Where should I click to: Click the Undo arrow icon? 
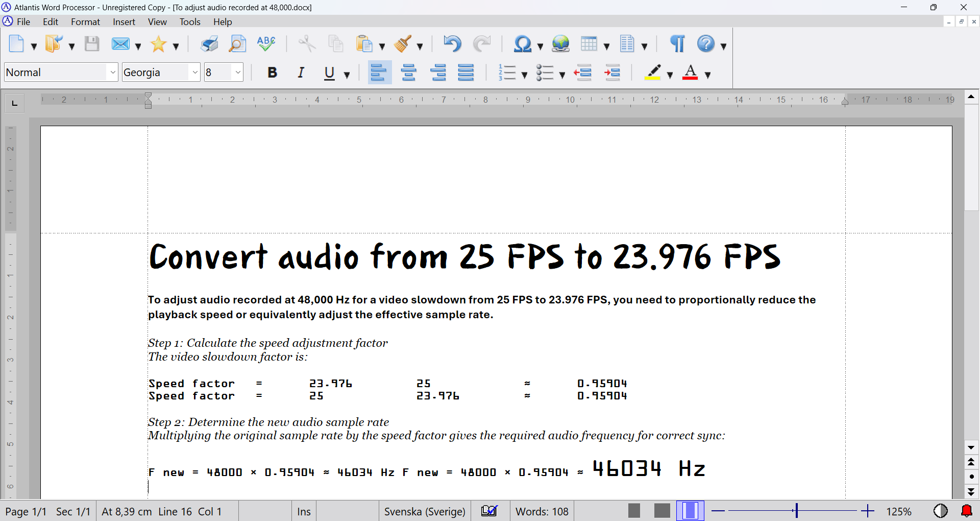pos(452,44)
